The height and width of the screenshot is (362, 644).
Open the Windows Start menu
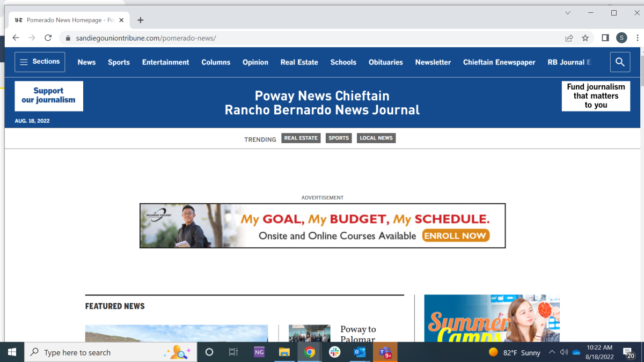point(12,352)
